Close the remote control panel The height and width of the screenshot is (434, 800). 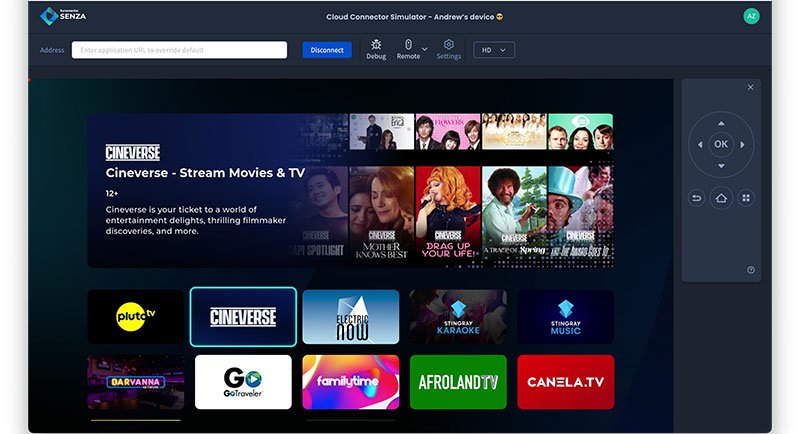(750, 88)
